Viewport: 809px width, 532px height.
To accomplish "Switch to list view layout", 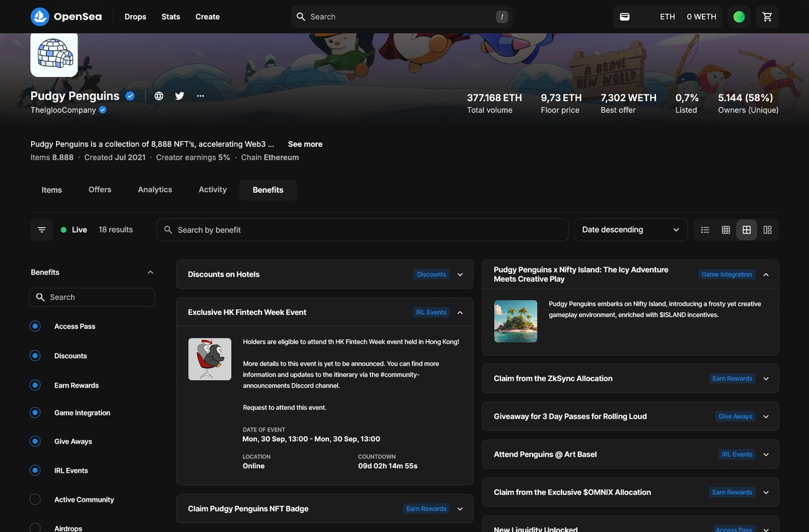I will [705, 230].
